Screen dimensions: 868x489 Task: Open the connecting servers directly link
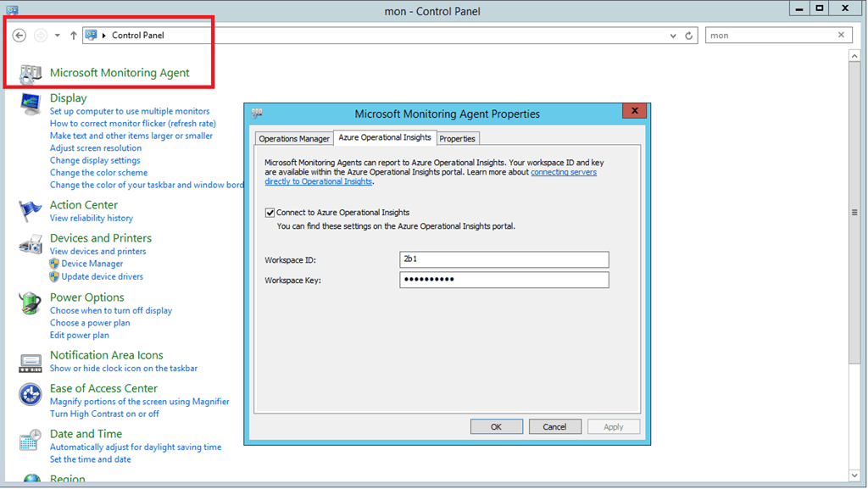click(564, 172)
